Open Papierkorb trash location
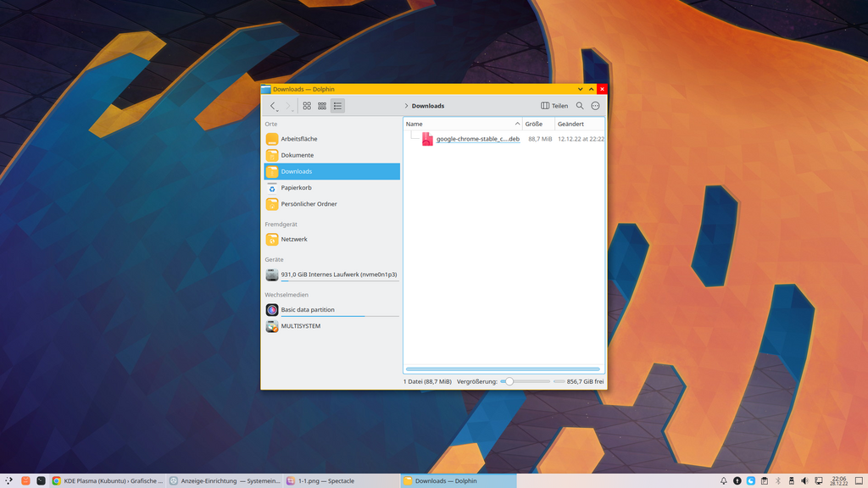The image size is (868, 488). pyautogui.click(x=296, y=187)
